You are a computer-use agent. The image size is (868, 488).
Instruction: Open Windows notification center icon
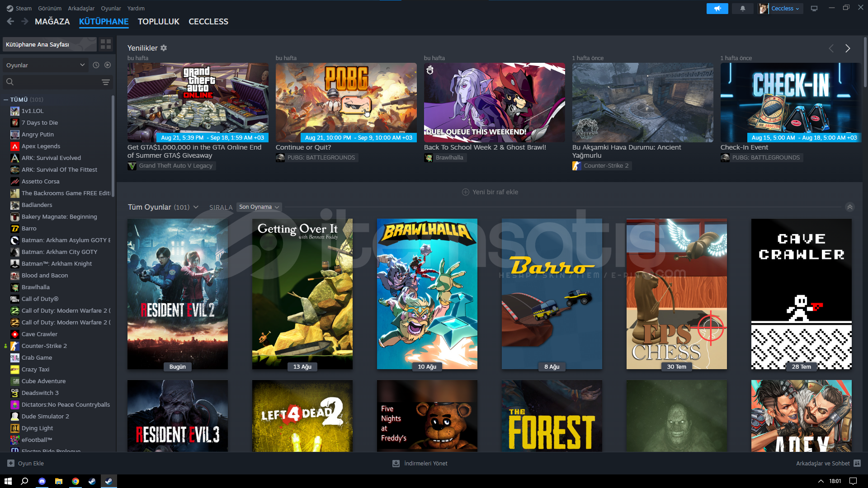click(853, 481)
